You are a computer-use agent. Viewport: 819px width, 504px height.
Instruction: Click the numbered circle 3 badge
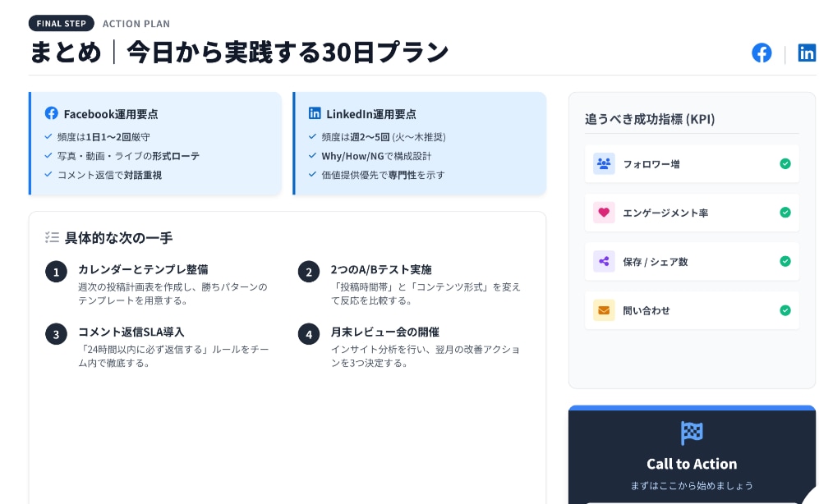click(57, 334)
